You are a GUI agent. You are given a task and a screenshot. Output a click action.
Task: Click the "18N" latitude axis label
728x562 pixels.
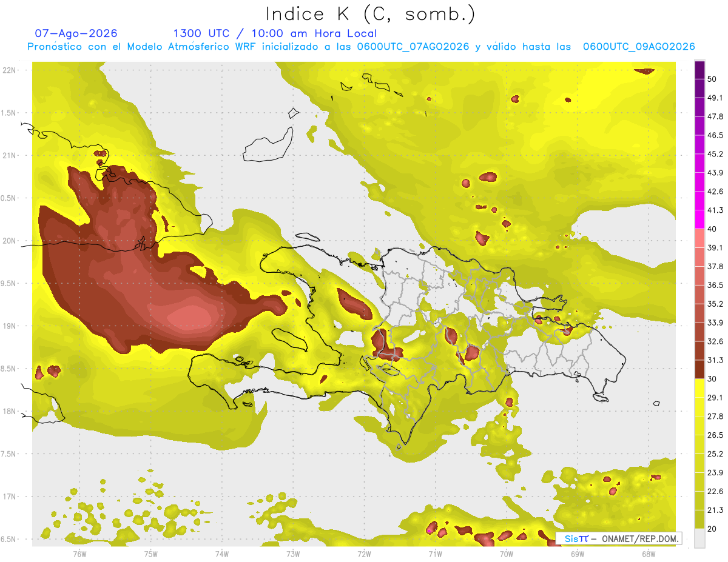(9, 412)
